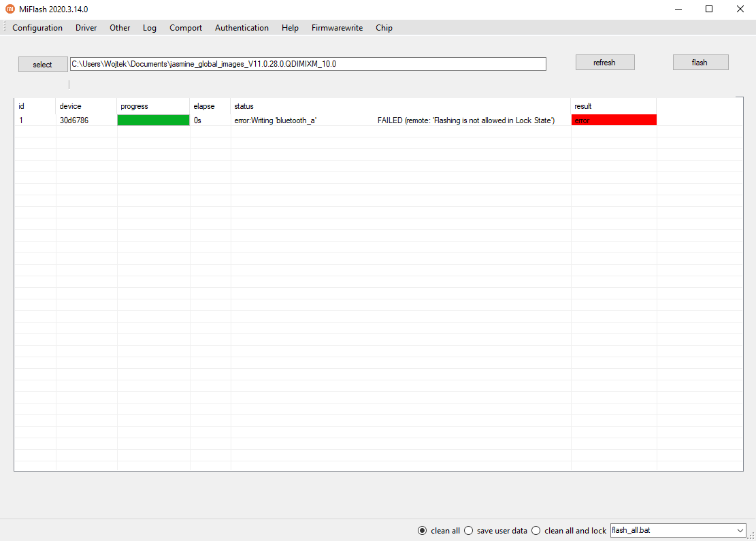The width and height of the screenshot is (756, 541).
Task: Open the Firmwarewrite menu
Action: coord(337,28)
